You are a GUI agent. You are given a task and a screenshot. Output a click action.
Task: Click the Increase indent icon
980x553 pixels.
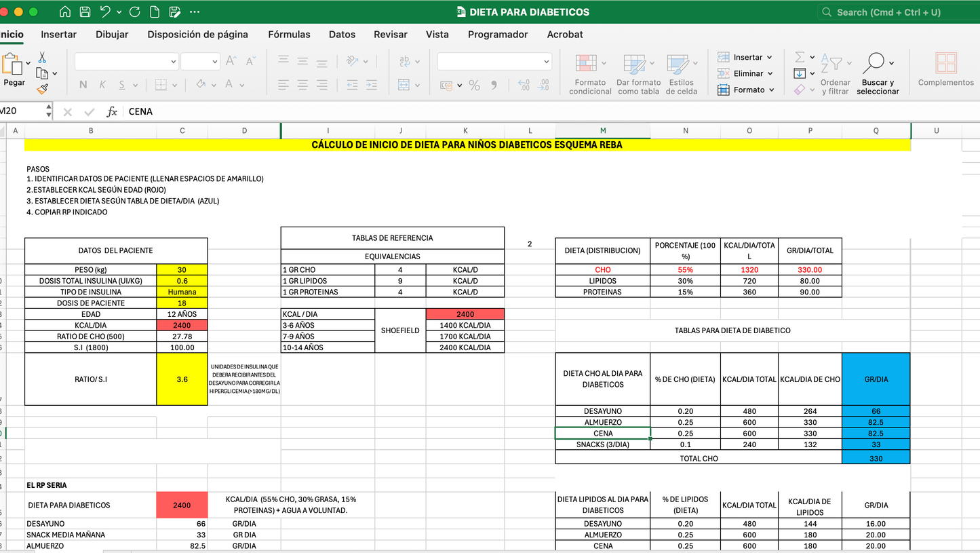click(x=371, y=85)
